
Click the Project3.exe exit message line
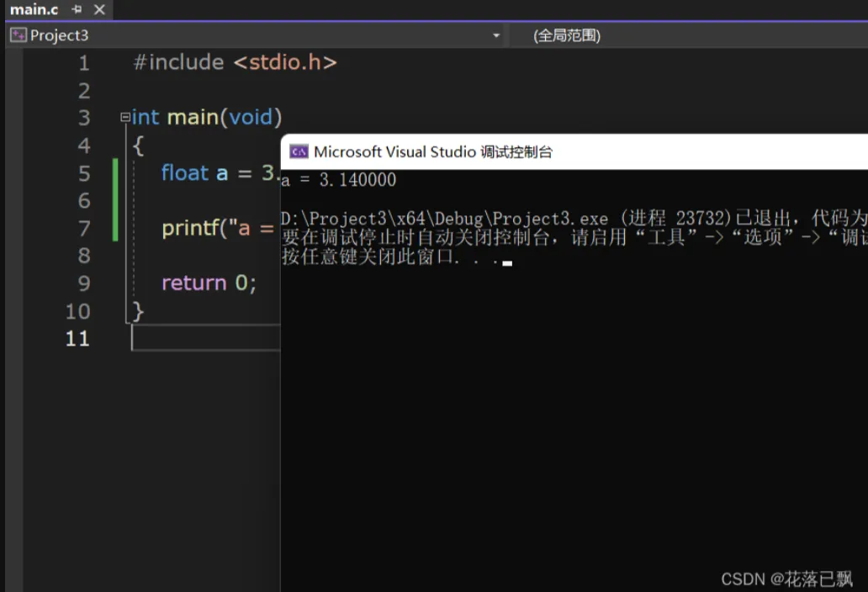pyautogui.click(x=574, y=219)
